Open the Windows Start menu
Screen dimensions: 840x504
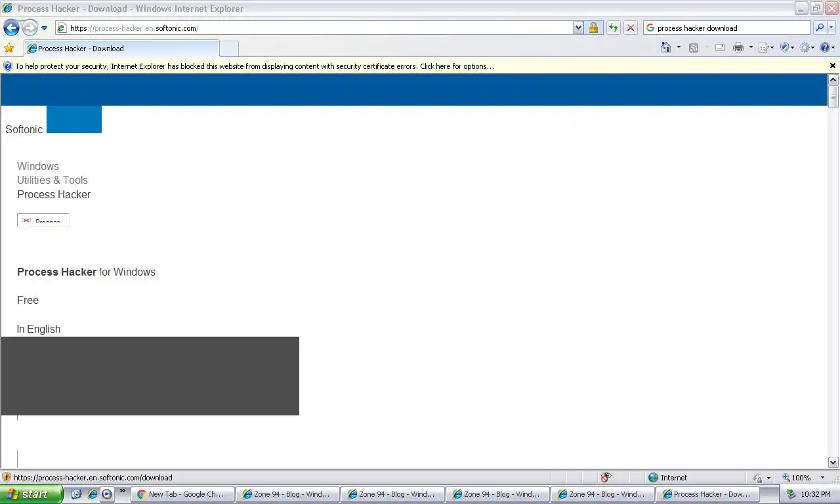(x=31, y=494)
